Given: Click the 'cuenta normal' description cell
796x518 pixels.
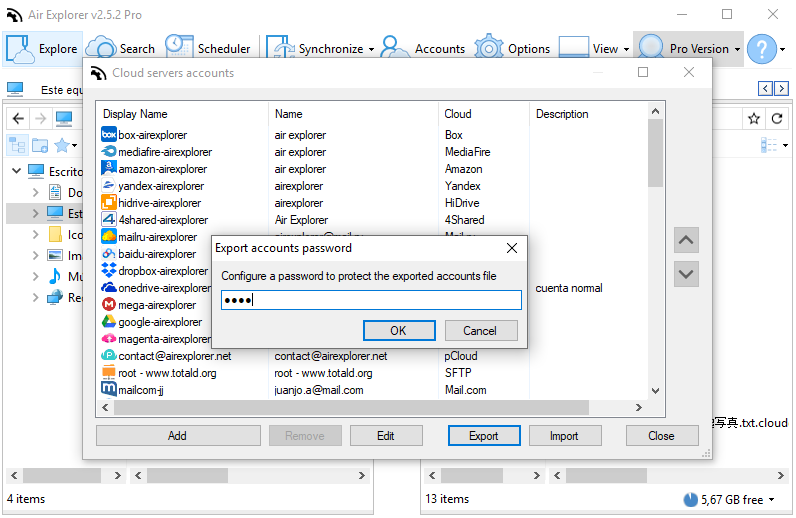Looking at the screenshot, I should (569, 288).
